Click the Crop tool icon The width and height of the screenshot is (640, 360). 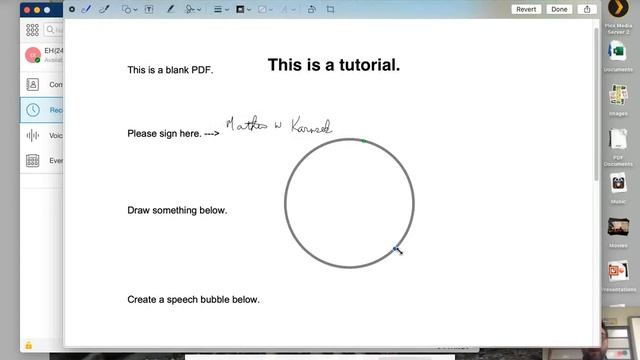point(331,9)
